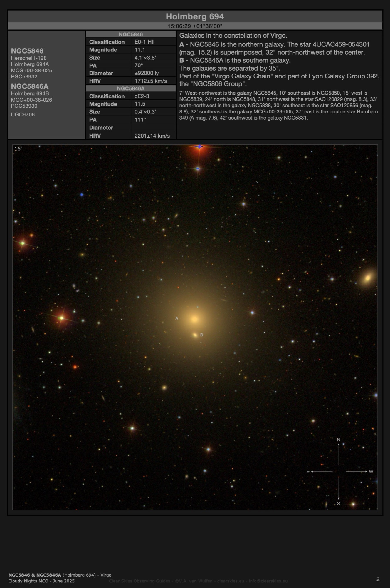Click the E compass direction label
The image size is (390, 588).
point(308,472)
